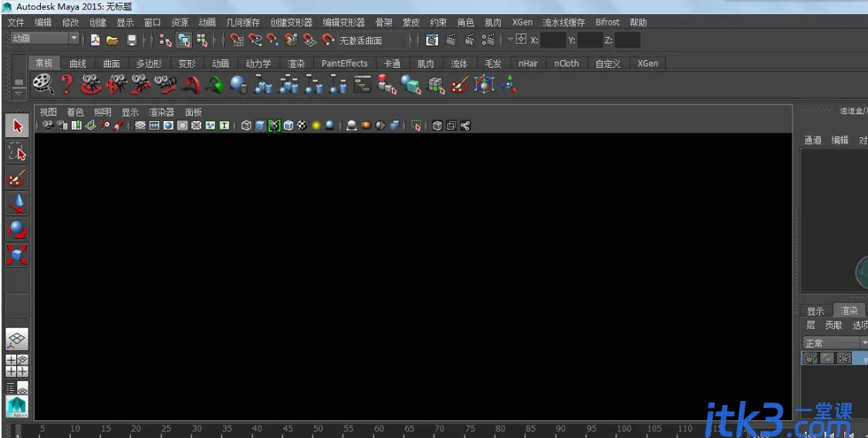Click the Undo red arrow shelf icon
Viewport: 868px width, 438px height.
(x=191, y=85)
